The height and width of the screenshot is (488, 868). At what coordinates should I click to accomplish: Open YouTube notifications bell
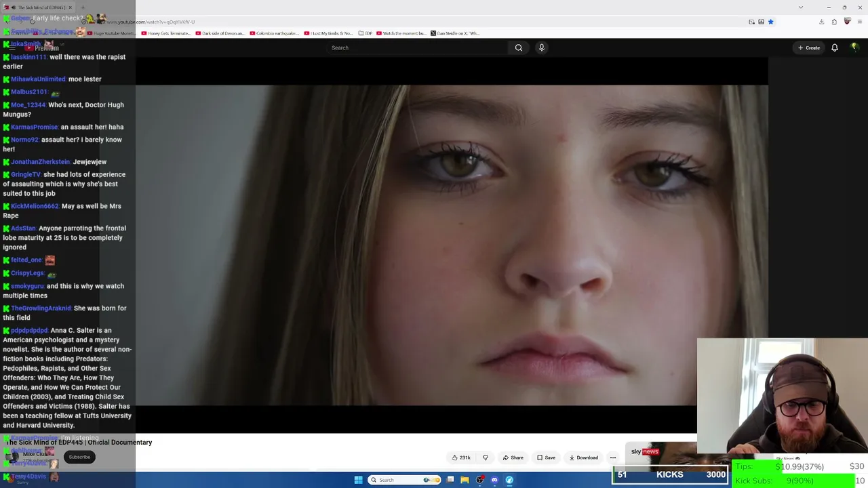pyautogui.click(x=835, y=47)
